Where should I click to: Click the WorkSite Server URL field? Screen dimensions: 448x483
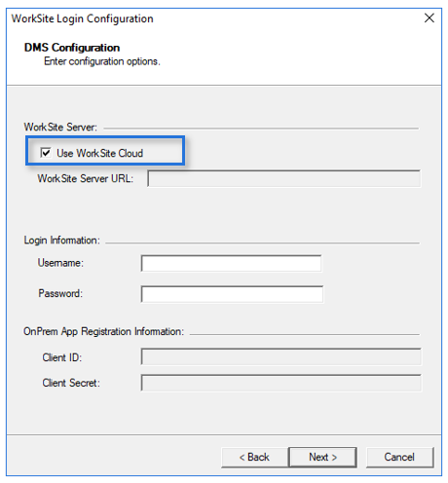284,178
